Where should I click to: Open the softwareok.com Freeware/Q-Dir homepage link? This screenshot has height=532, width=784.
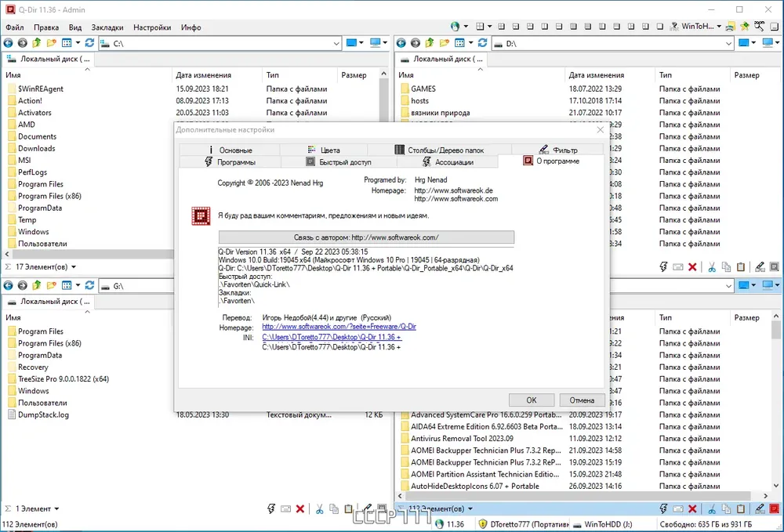[x=339, y=327]
